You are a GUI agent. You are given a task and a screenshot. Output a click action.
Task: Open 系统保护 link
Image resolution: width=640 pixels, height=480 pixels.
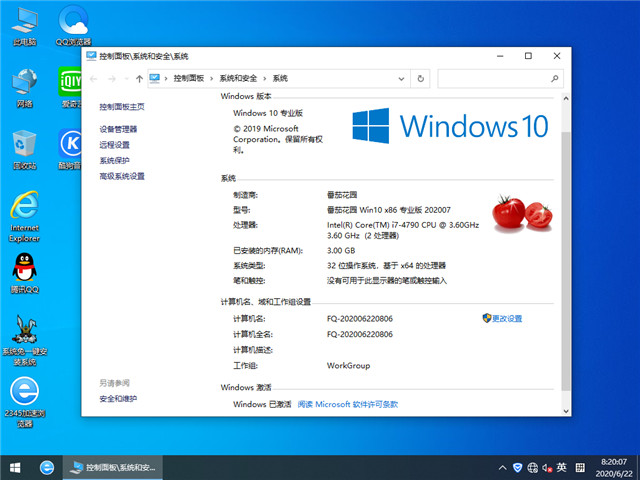tap(114, 160)
